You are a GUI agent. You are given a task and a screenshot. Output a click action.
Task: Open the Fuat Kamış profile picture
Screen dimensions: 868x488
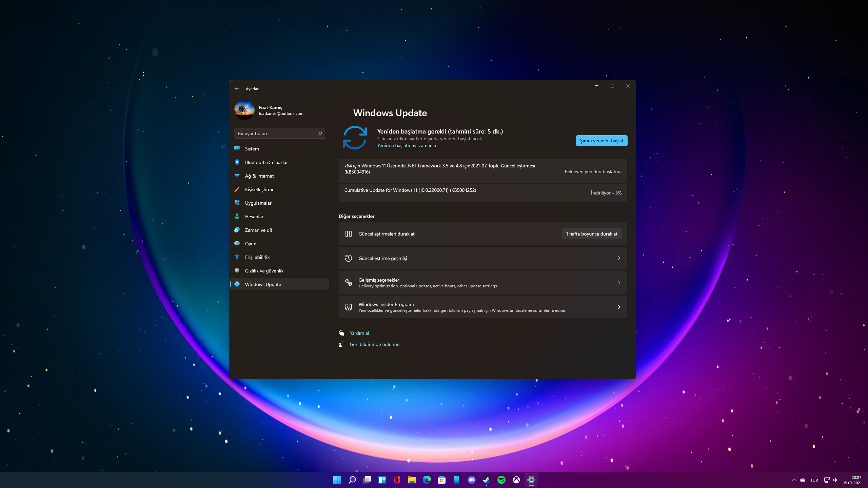[244, 110]
